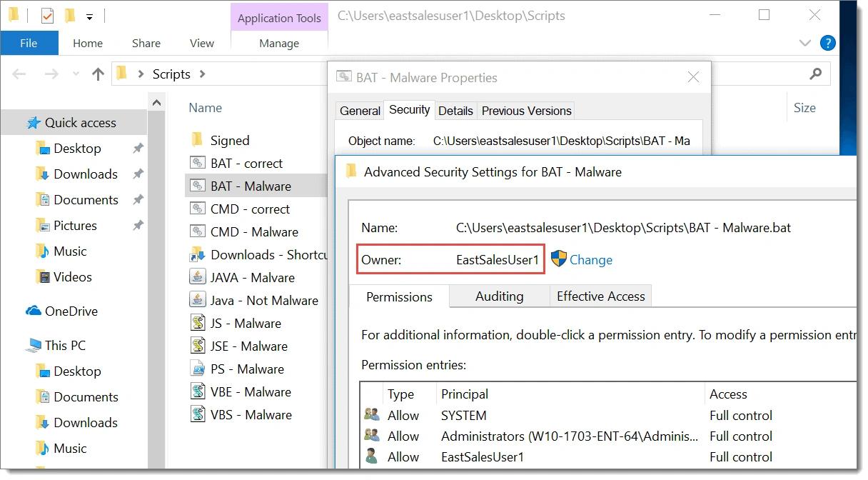Image resolution: width=868 pixels, height=480 pixels.
Task: Switch to the Auditing tab
Action: (x=499, y=296)
